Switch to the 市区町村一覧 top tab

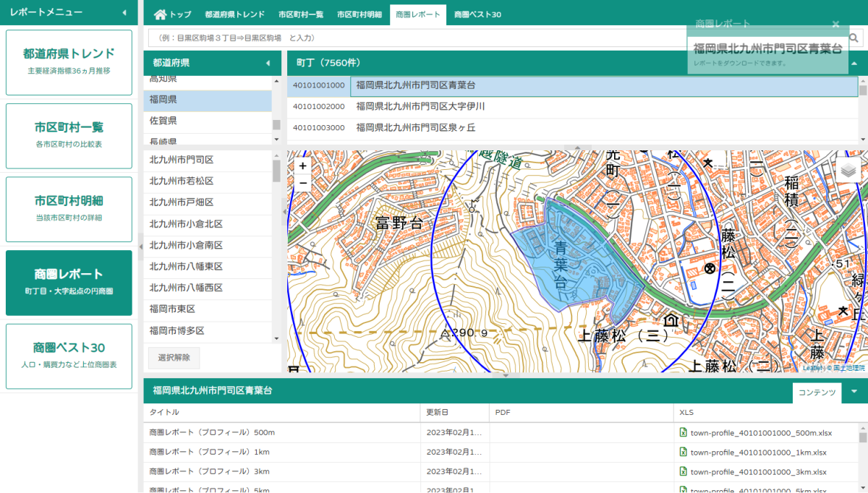[301, 14]
